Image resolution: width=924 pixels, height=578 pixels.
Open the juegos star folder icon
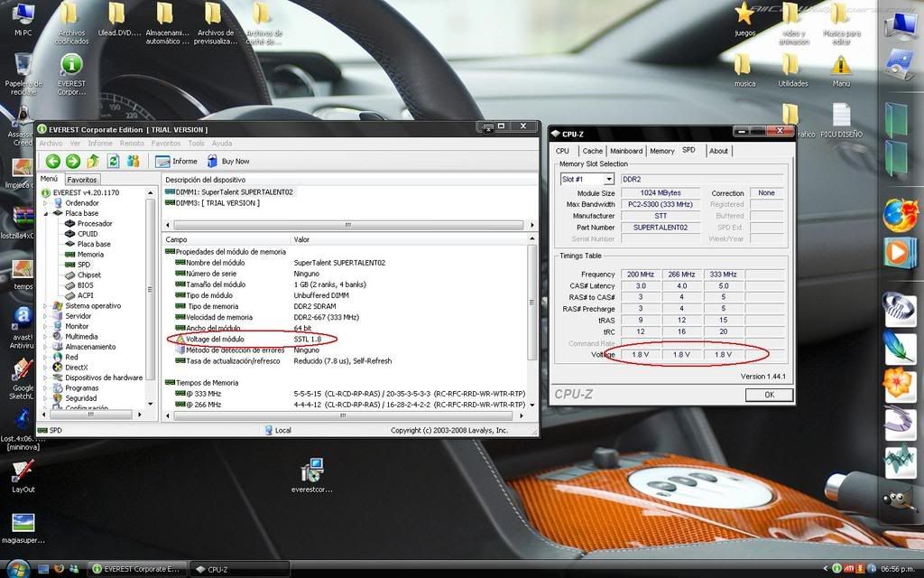click(x=744, y=20)
